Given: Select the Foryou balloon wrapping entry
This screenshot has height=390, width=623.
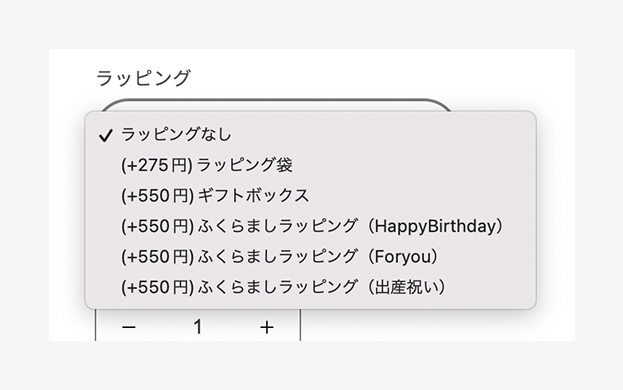Looking at the screenshot, I should 311,257.
